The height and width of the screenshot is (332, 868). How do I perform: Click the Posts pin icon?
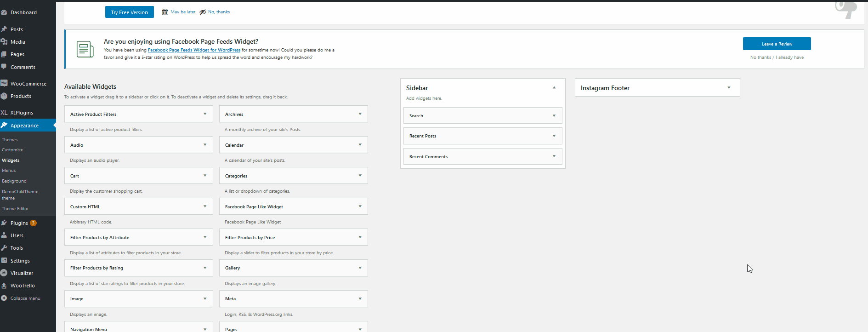click(x=4, y=29)
